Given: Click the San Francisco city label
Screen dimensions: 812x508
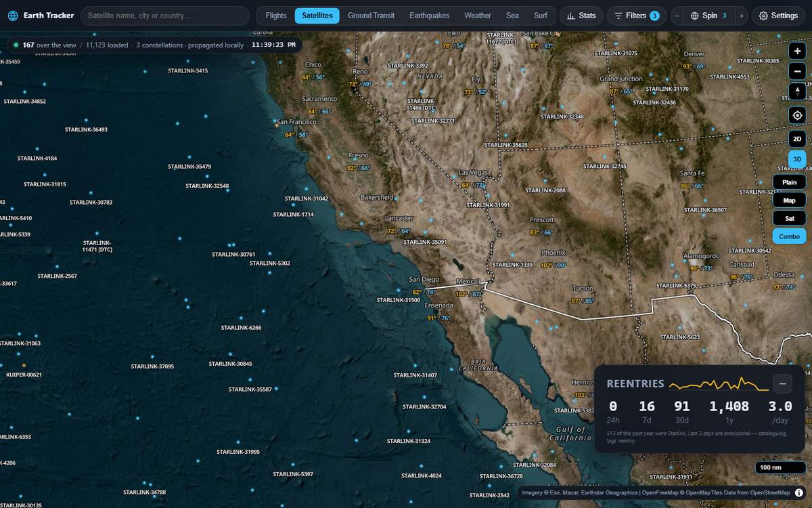Looking at the screenshot, I should pos(296,122).
